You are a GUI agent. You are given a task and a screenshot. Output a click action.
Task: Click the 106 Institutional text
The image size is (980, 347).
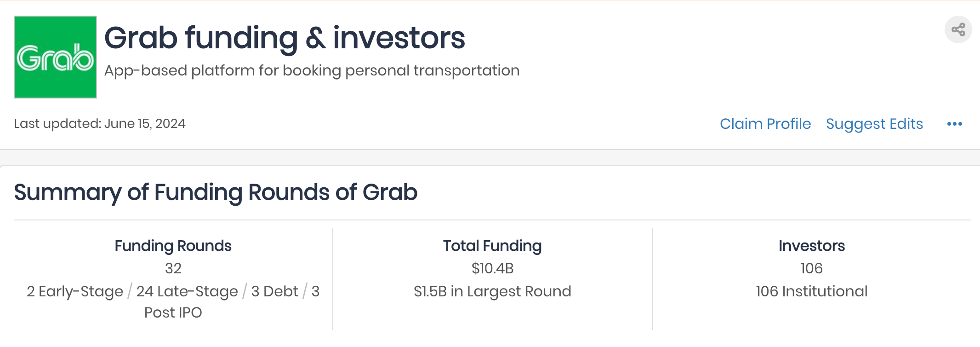pos(812,291)
